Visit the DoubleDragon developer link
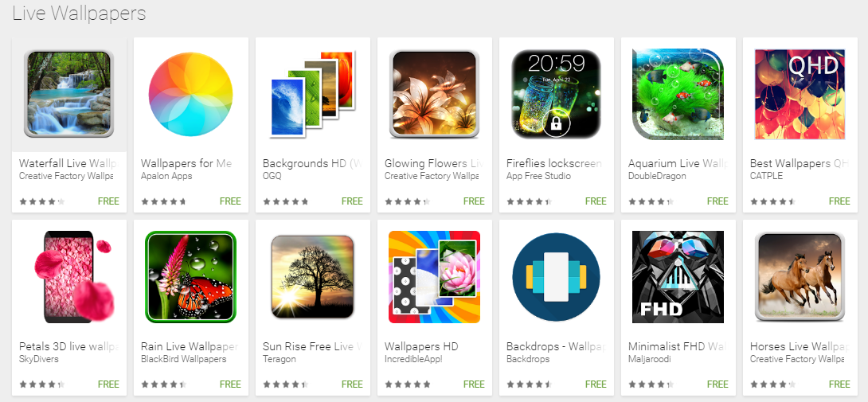The image size is (868, 402). [657, 176]
